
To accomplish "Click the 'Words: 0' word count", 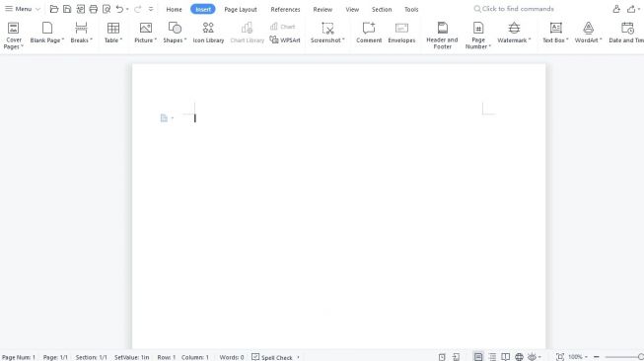I will tap(231, 357).
